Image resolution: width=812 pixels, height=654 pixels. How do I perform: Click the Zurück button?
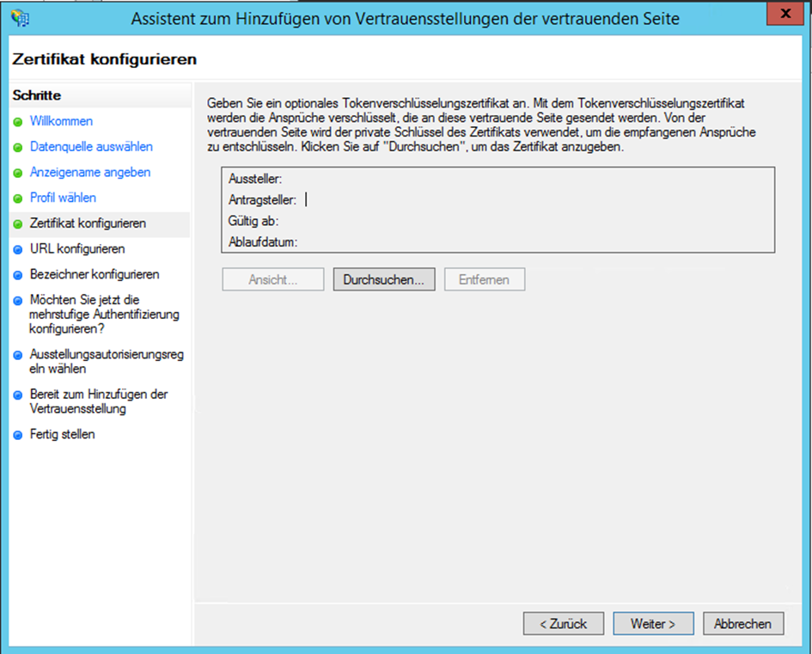(x=564, y=623)
